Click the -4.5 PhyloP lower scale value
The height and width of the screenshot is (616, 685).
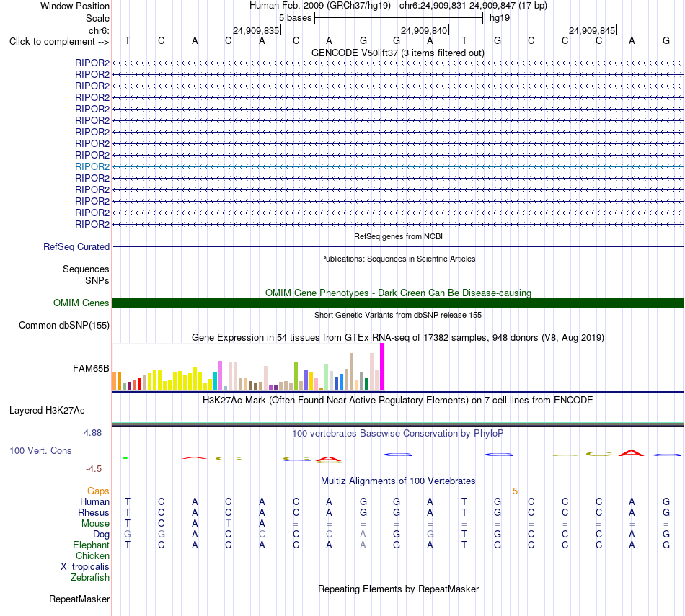click(x=94, y=469)
